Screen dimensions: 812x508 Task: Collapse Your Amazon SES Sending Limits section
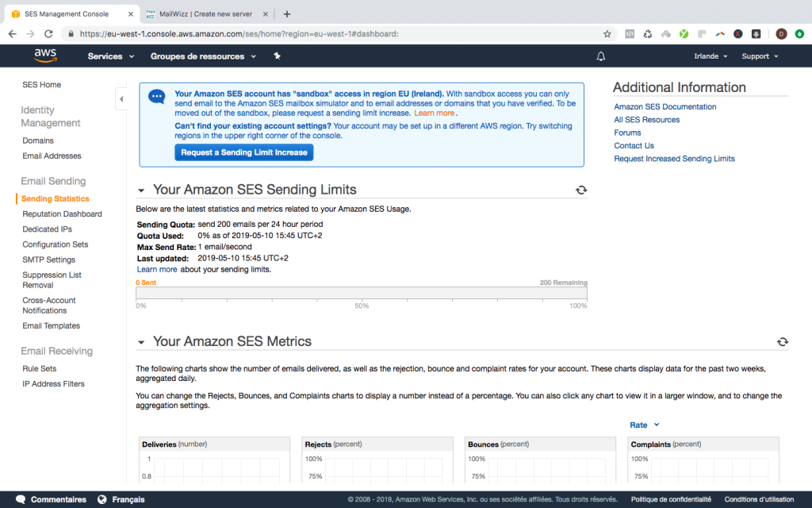[x=141, y=190]
